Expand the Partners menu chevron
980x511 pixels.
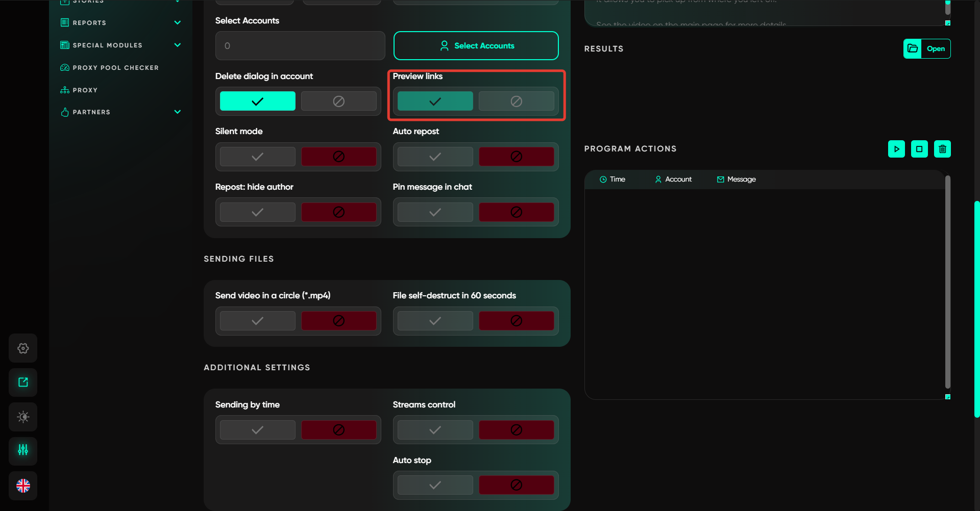(x=178, y=112)
